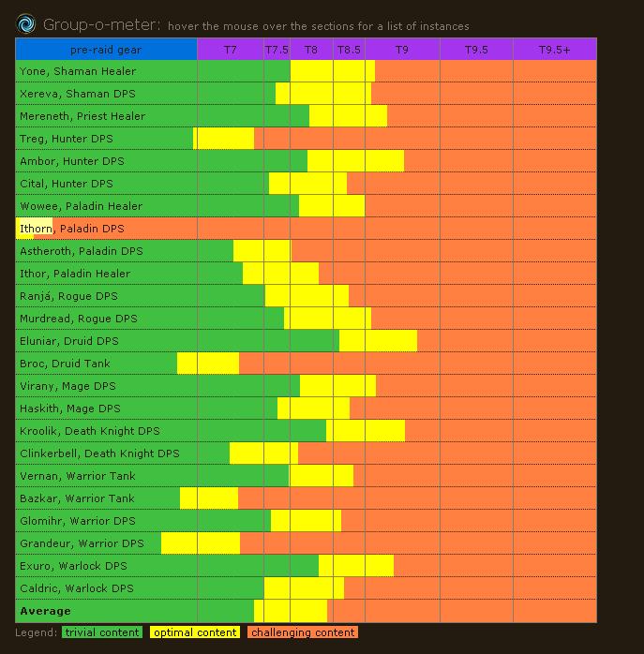Image resolution: width=644 pixels, height=654 pixels.
Task: Open Grandeur, Warrior DPS entry
Action: pyautogui.click(x=82, y=543)
